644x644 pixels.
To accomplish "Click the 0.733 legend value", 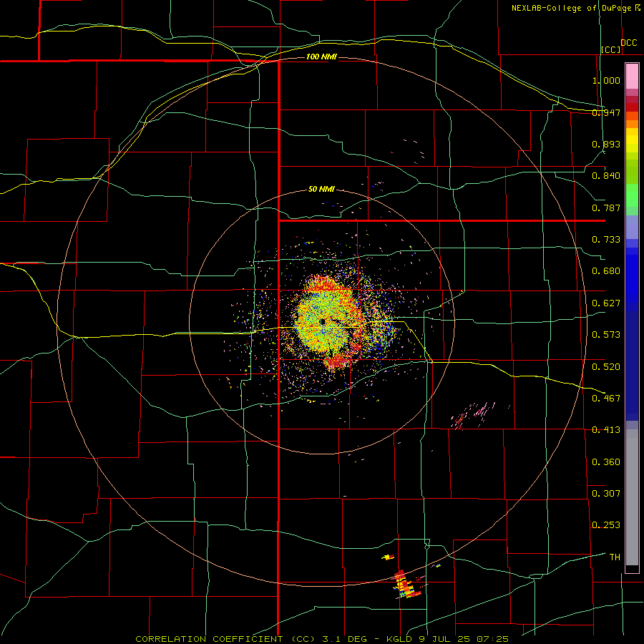I will click(x=606, y=240).
